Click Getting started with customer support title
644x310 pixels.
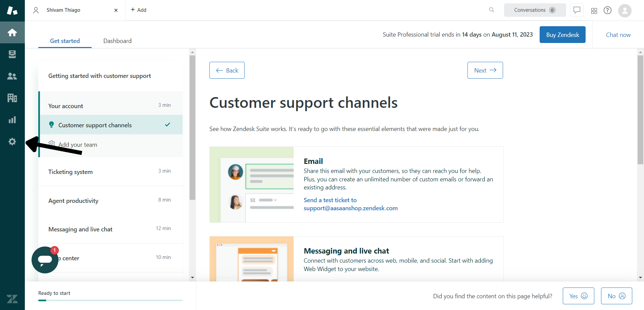(x=100, y=76)
